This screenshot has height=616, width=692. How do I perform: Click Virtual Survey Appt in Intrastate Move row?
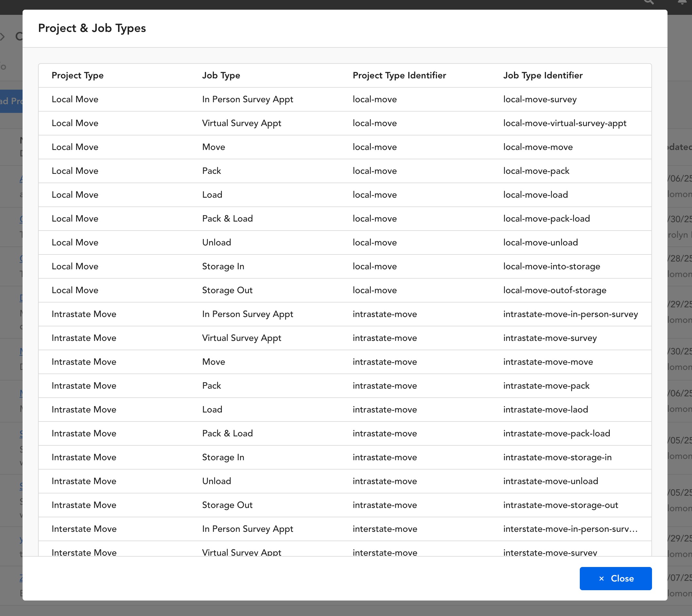242,338
